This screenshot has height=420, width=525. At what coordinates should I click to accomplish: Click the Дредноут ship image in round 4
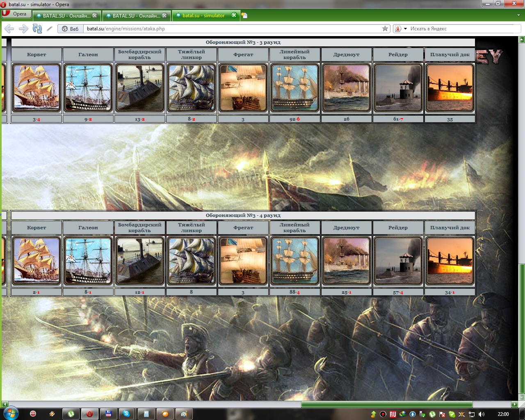pos(347,261)
